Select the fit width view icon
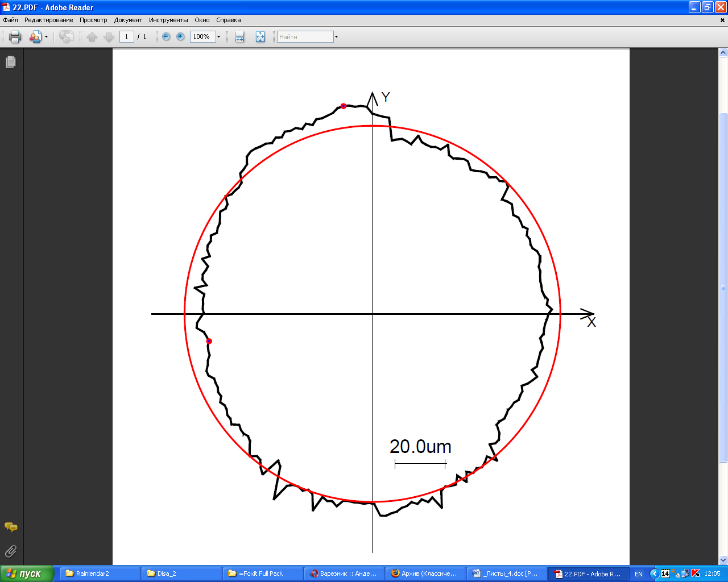728x582 pixels. (x=240, y=37)
